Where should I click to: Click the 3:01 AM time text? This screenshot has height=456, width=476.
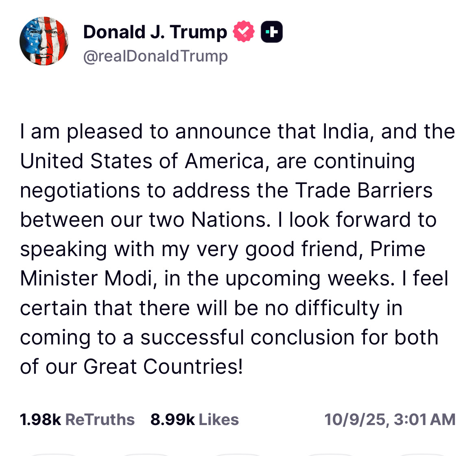point(424,419)
